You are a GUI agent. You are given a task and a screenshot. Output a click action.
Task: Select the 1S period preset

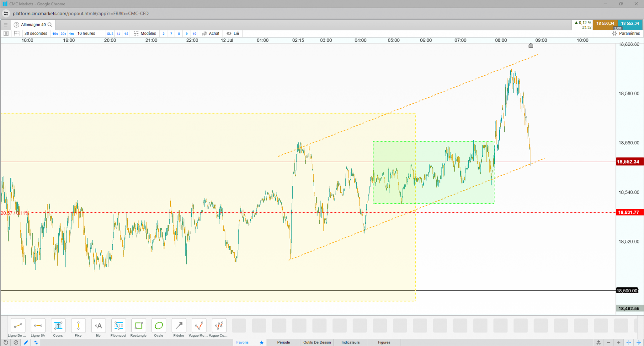coord(126,34)
